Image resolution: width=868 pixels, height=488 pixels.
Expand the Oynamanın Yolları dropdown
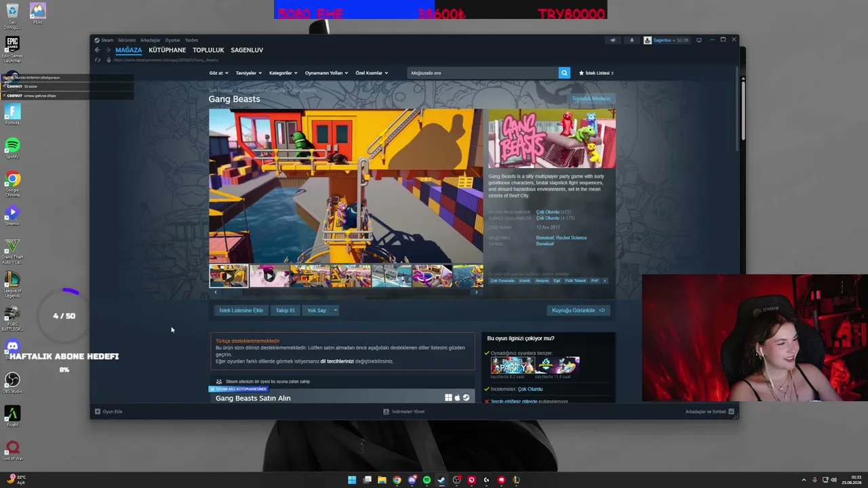pyautogui.click(x=326, y=73)
